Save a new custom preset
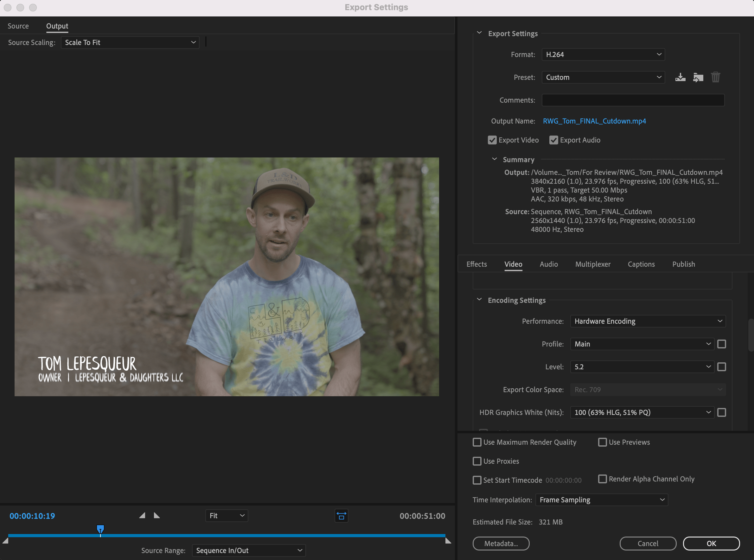 (680, 77)
